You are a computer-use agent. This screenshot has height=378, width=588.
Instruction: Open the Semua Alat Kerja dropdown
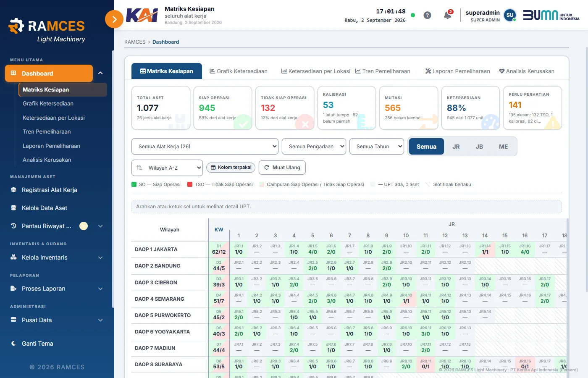tap(205, 147)
